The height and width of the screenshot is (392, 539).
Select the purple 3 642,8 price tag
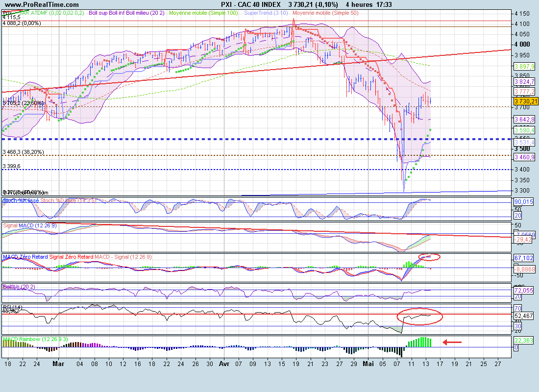point(525,120)
